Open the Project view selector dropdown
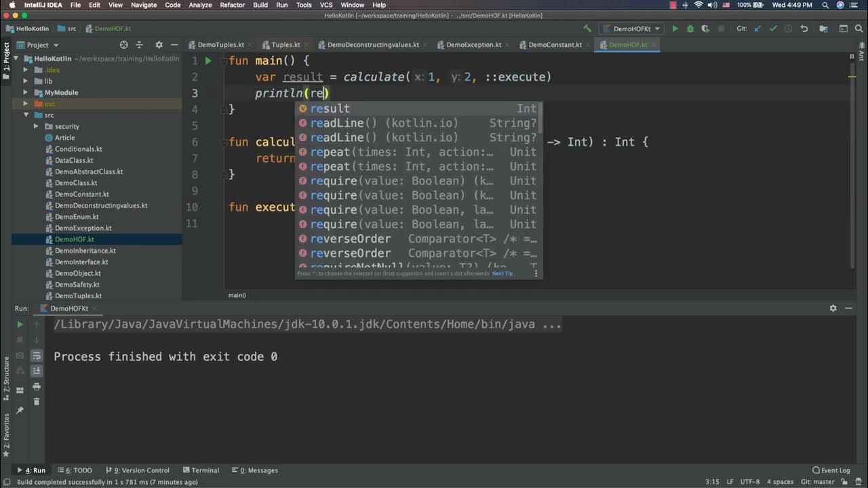868x488 pixels. point(42,45)
